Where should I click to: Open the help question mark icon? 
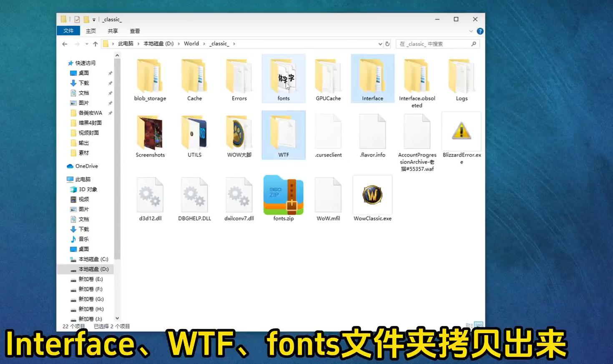480,31
